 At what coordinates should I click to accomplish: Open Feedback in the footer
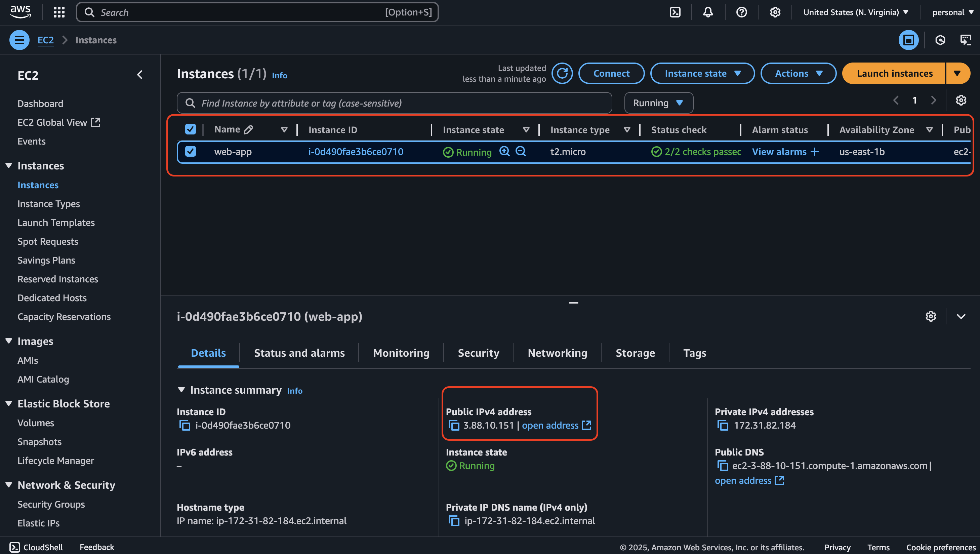97,547
